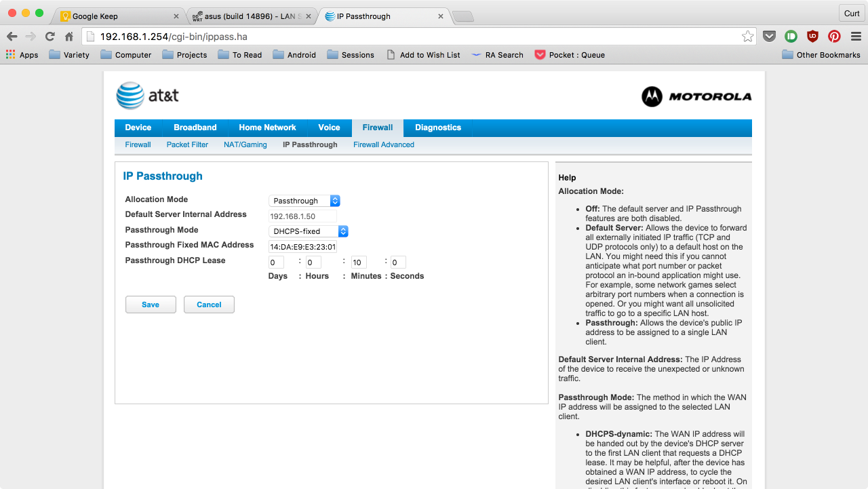868x489 pixels.
Task: Click the browser Forward arrow
Action: point(31,37)
